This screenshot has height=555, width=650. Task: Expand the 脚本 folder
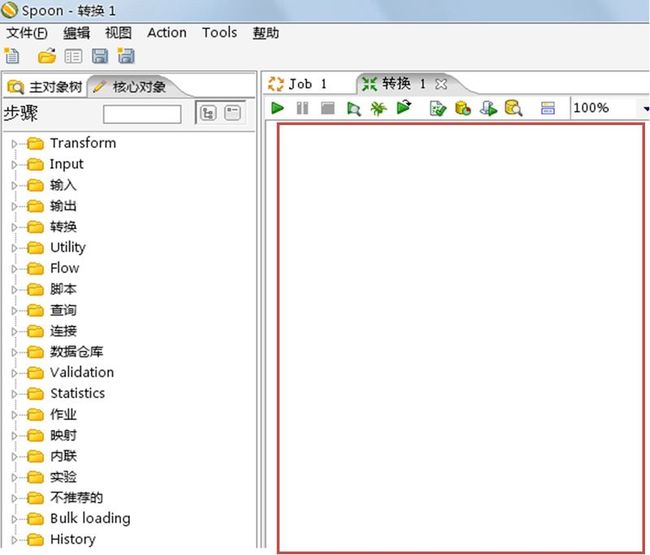(14, 290)
